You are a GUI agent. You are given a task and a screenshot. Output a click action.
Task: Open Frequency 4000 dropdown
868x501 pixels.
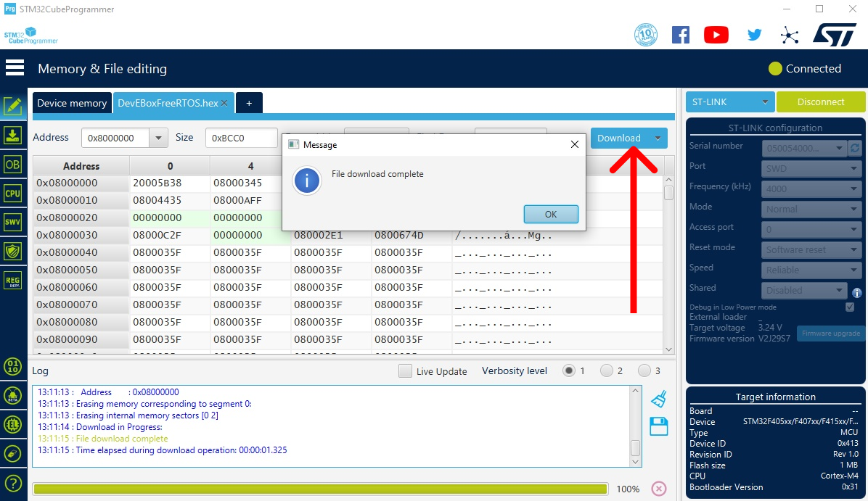[x=811, y=189]
